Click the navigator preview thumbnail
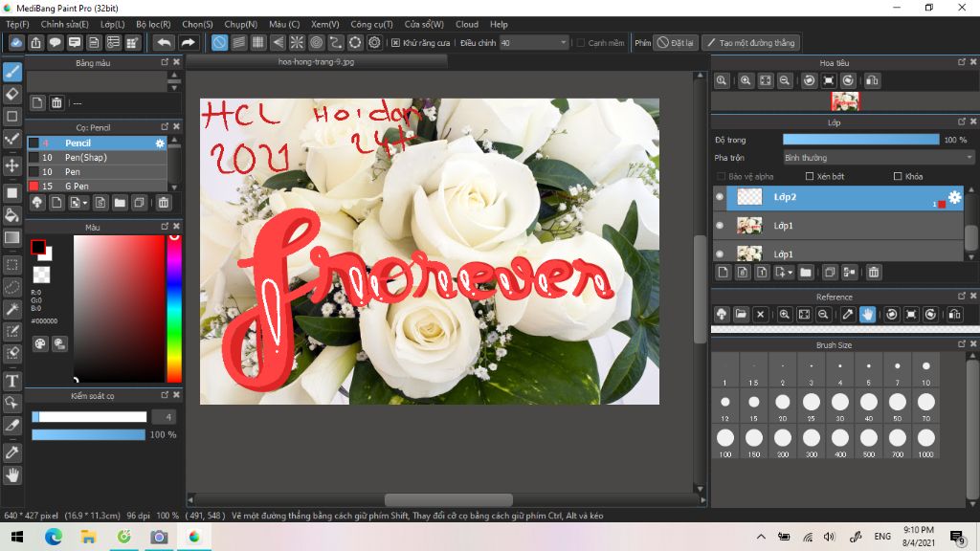This screenshot has height=551, width=980. coord(845,101)
